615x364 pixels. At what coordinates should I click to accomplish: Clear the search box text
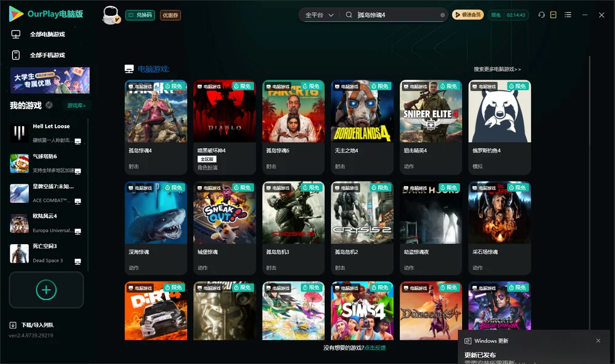point(442,15)
